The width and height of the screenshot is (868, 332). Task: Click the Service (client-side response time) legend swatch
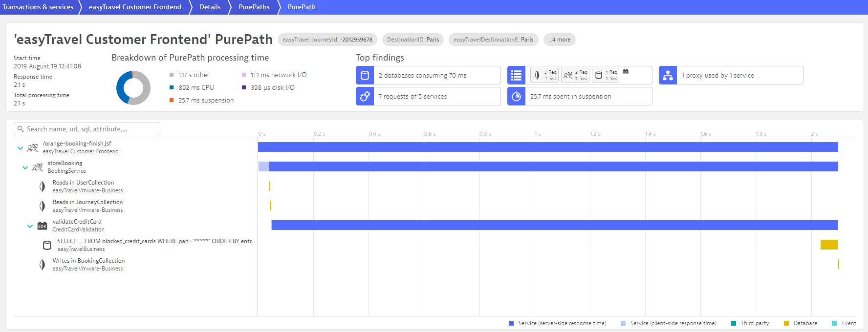[x=623, y=323]
